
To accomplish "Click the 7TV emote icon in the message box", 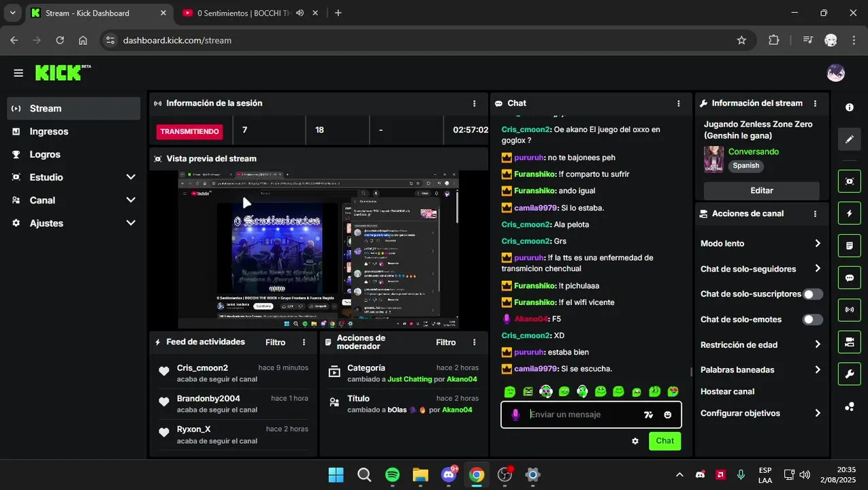I will click(648, 414).
